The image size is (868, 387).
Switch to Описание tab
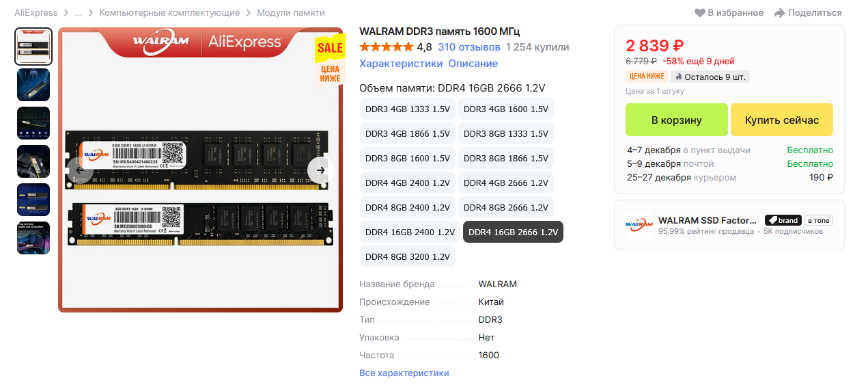coord(473,64)
